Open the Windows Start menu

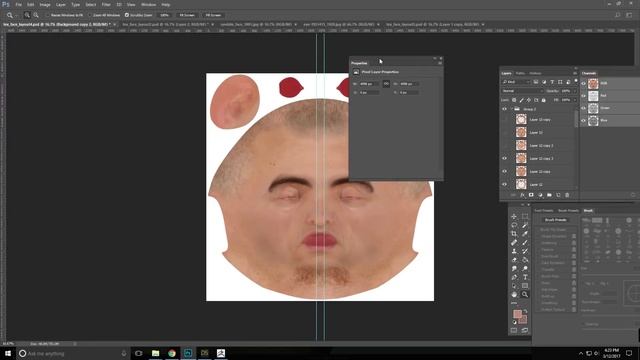tap(8, 353)
